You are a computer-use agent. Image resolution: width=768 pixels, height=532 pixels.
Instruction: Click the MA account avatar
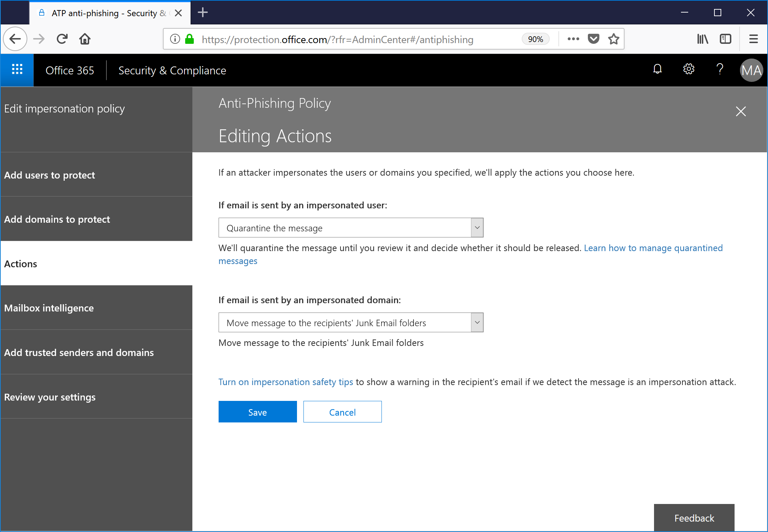[x=751, y=70]
